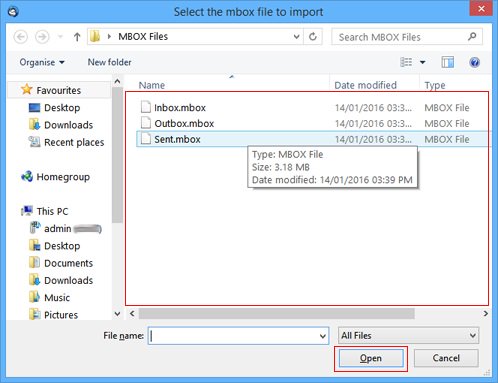Open the All Files type dropdown
The width and height of the screenshot is (498, 383).
408,336
